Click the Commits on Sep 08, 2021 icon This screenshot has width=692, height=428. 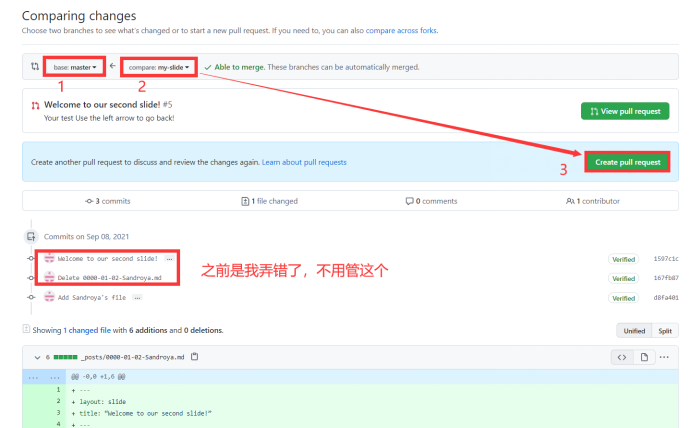[x=31, y=237]
